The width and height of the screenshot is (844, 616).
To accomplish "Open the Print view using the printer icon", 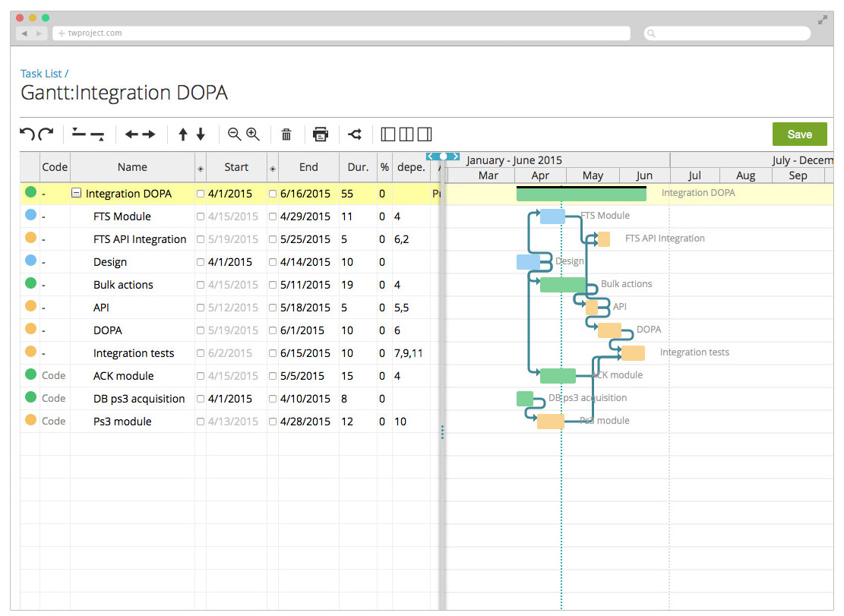I will (x=321, y=134).
